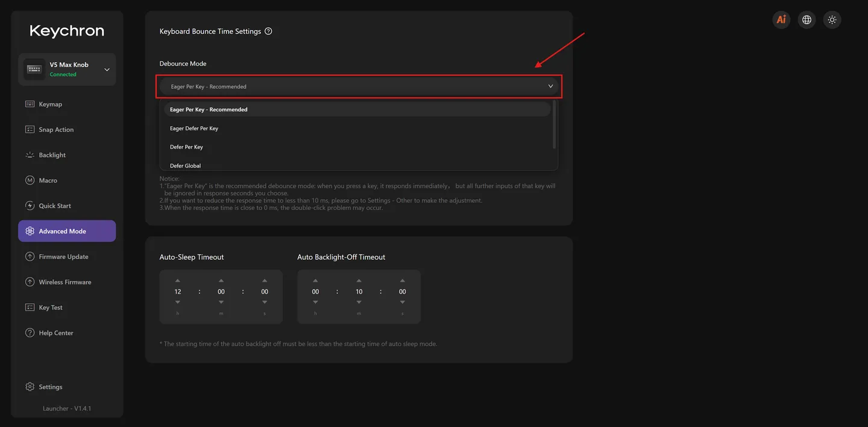This screenshot has width=868, height=427.
Task: Click the green Connected status text
Action: pos(63,75)
